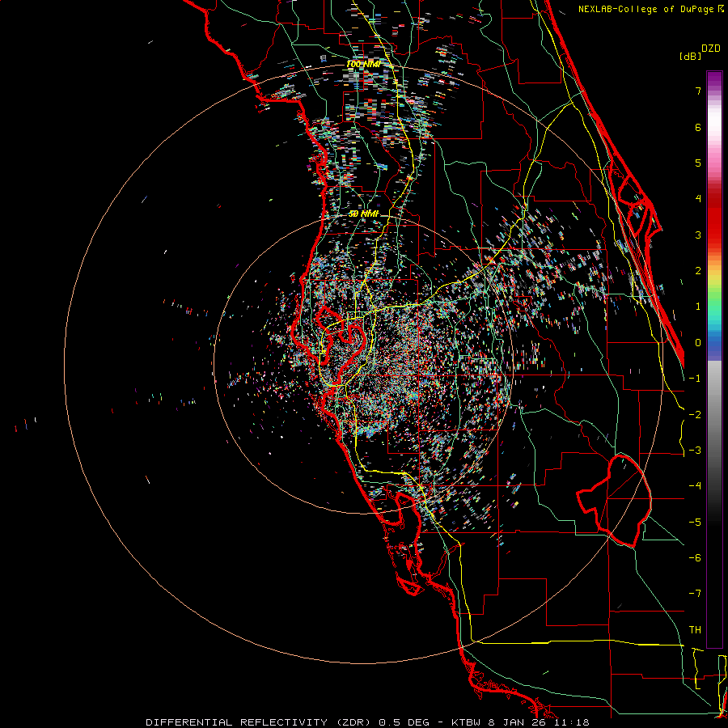Click the positive 7 tick on the scale
728x728 pixels.
pyautogui.click(x=698, y=91)
